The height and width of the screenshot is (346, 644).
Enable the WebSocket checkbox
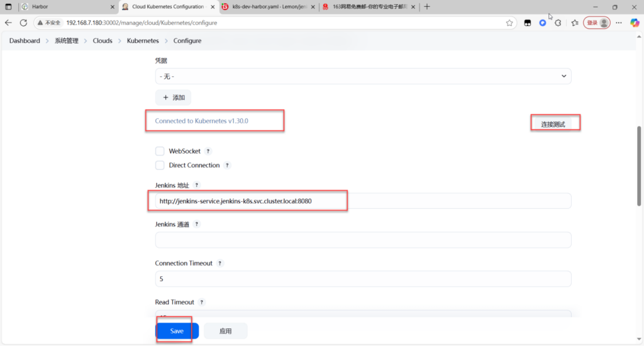tap(160, 152)
